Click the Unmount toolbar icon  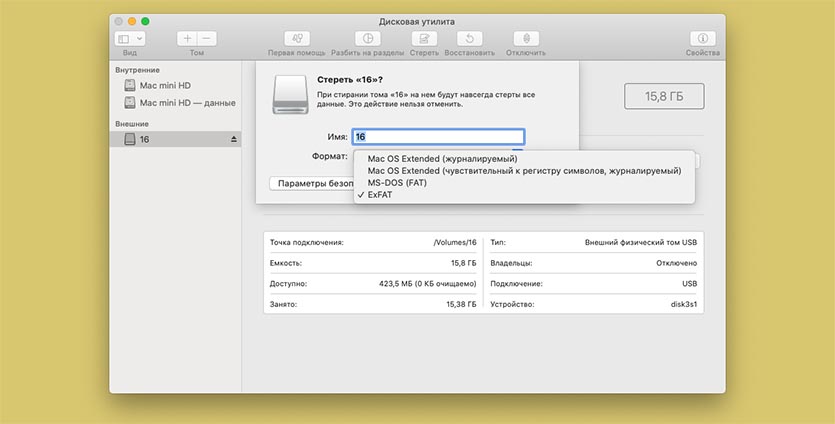coord(526,39)
